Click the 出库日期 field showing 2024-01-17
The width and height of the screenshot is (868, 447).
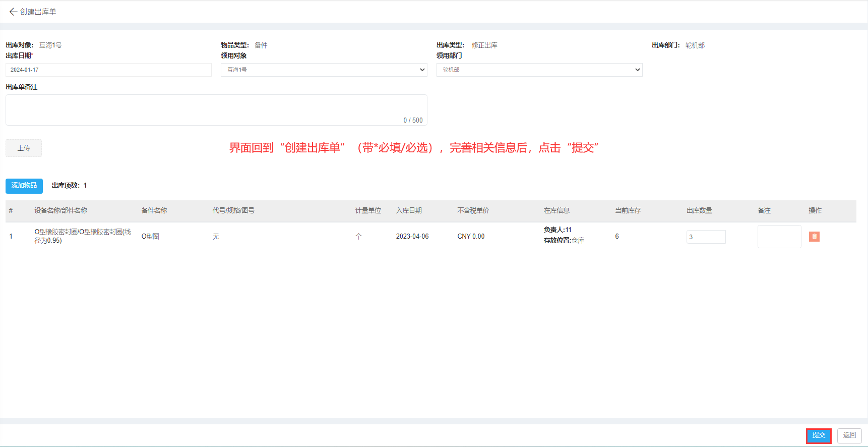[x=108, y=70]
